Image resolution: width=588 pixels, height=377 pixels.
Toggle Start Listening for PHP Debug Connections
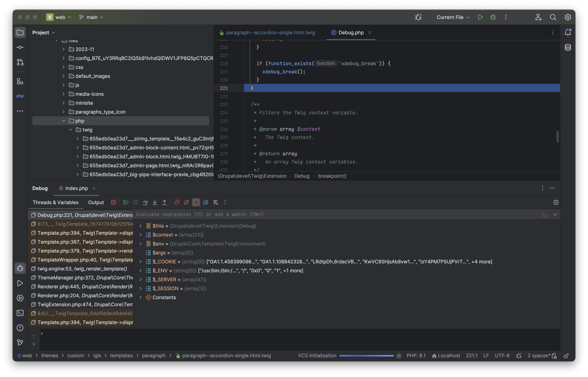point(418,17)
